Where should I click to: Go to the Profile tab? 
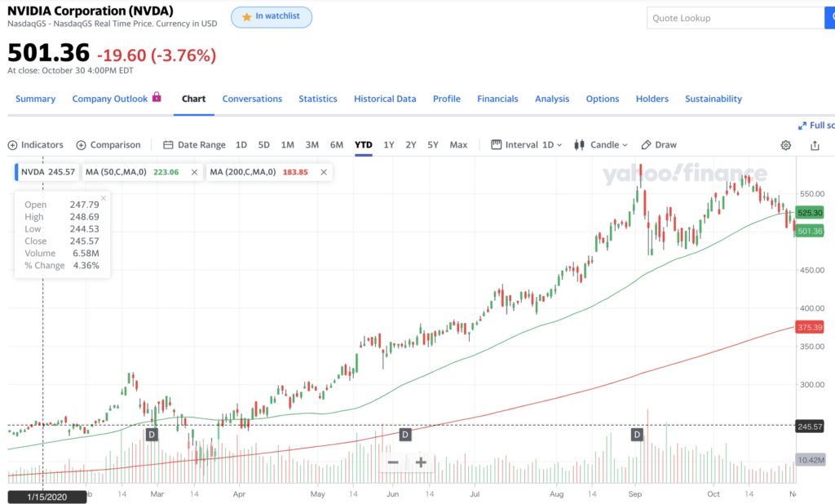446,99
